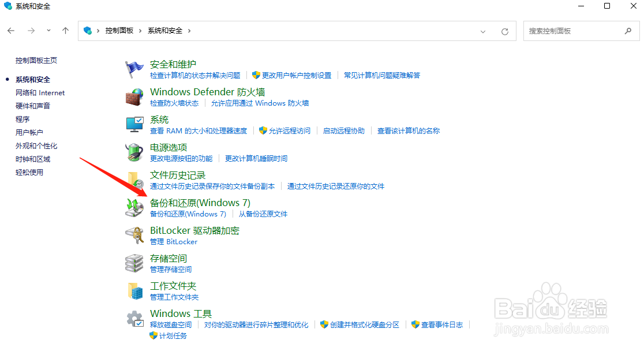Open 网络和 Internet in the sidebar

tap(40, 93)
